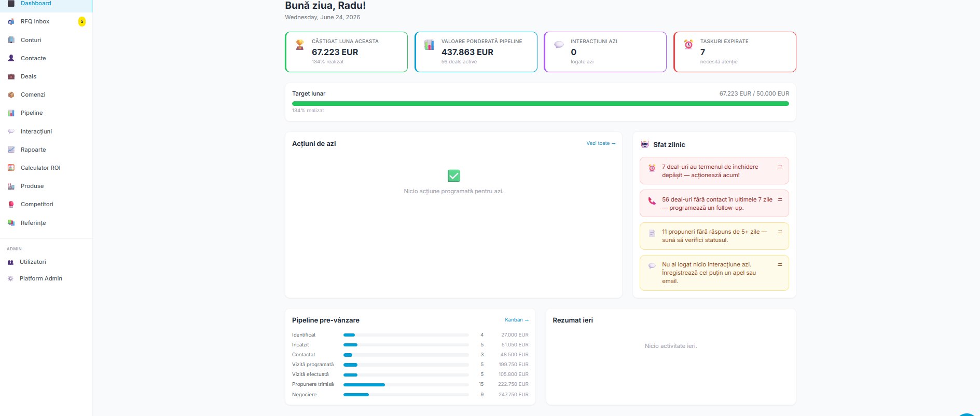Click the Interacțiuni speech bubble icon
This screenshot has height=416, width=980.
click(x=11, y=131)
